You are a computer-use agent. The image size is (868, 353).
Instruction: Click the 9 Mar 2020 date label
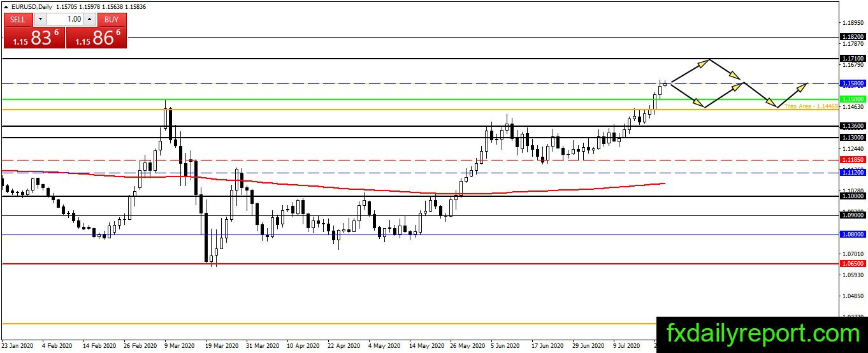pyautogui.click(x=180, y=346)
